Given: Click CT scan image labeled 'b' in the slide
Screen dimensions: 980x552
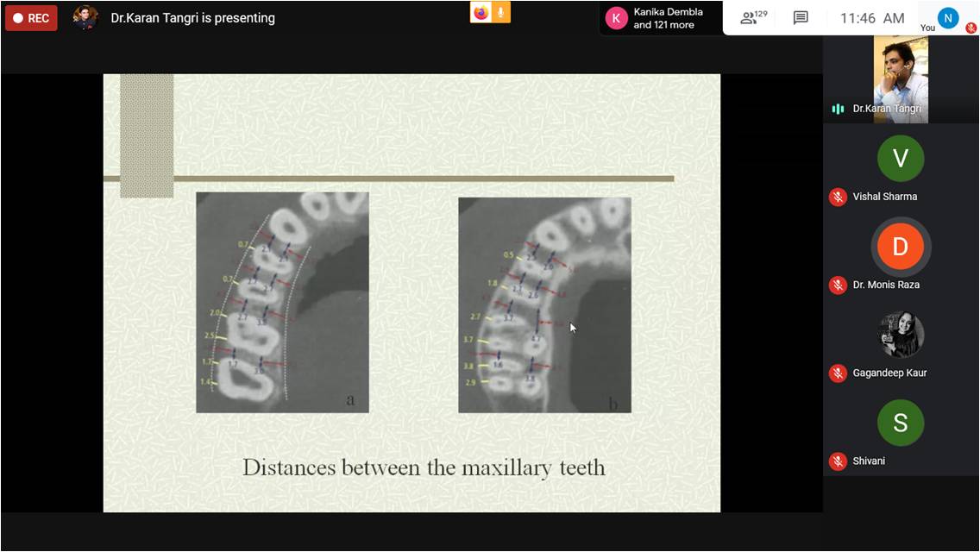Looking at the screenshot, I should (x=544, y=304).
